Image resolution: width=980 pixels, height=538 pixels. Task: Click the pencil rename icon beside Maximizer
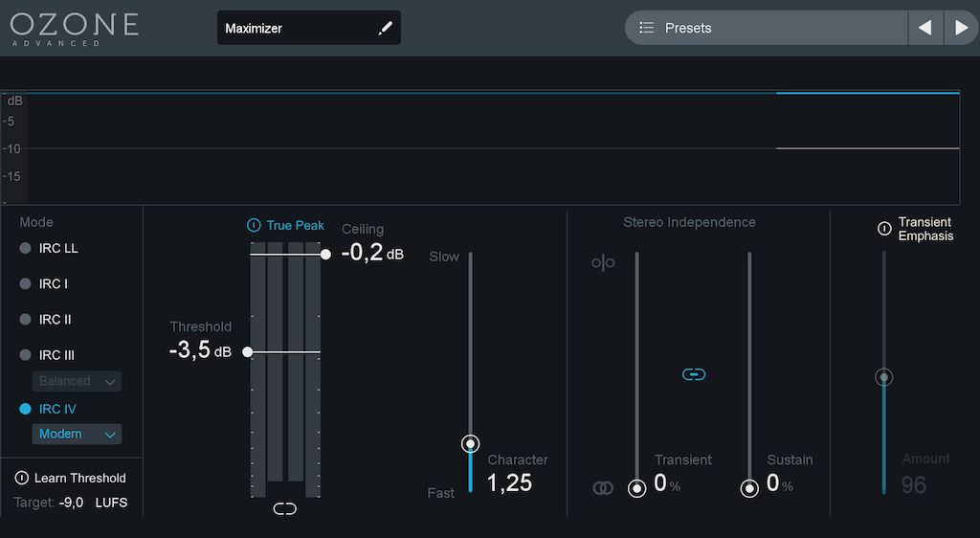coord(385,29)
